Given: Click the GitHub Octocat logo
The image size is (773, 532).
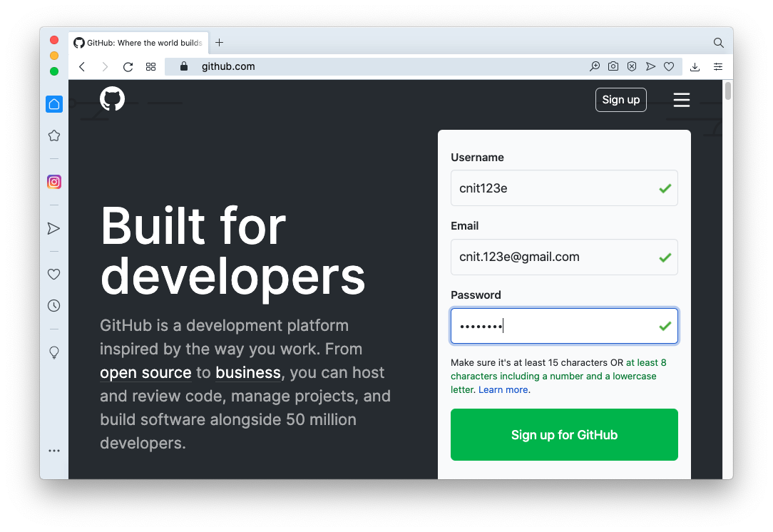Looking at the screenshot, I should point(112,99).
